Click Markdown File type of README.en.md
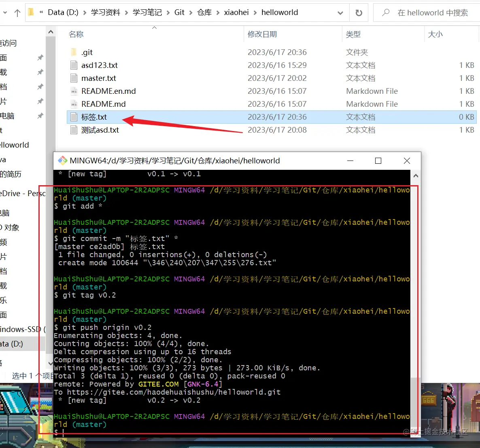Screen dimensions: 480x448 click(372, 91)
